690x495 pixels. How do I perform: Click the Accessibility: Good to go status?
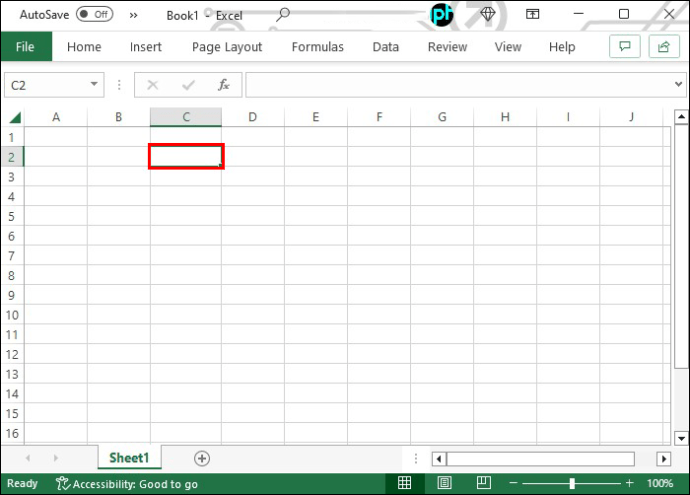[127, 484]
